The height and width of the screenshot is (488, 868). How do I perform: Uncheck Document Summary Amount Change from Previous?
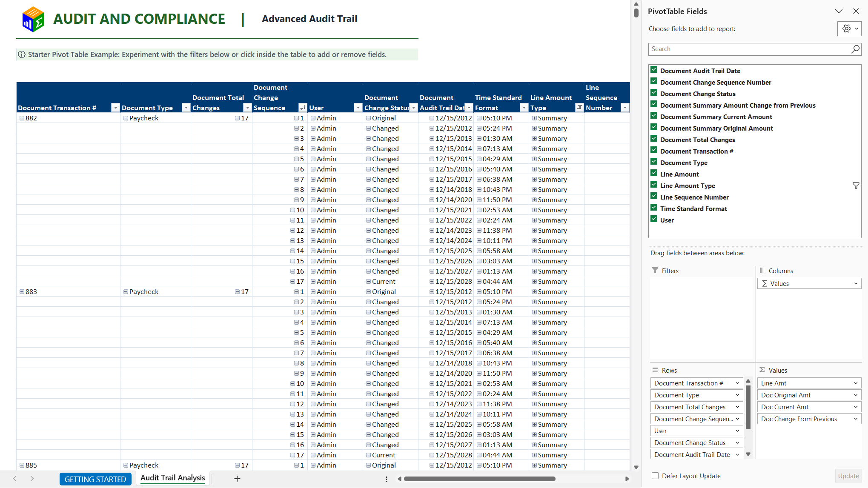pyautogui.click(x=654, y=104)
